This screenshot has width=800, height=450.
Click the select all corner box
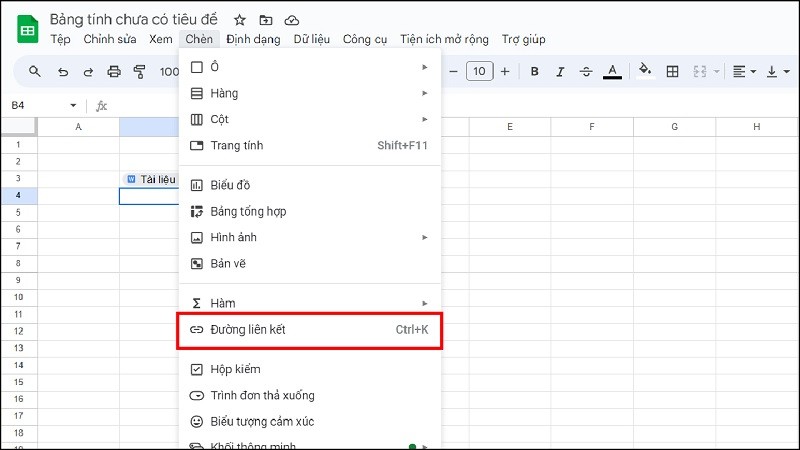[18, 127]
